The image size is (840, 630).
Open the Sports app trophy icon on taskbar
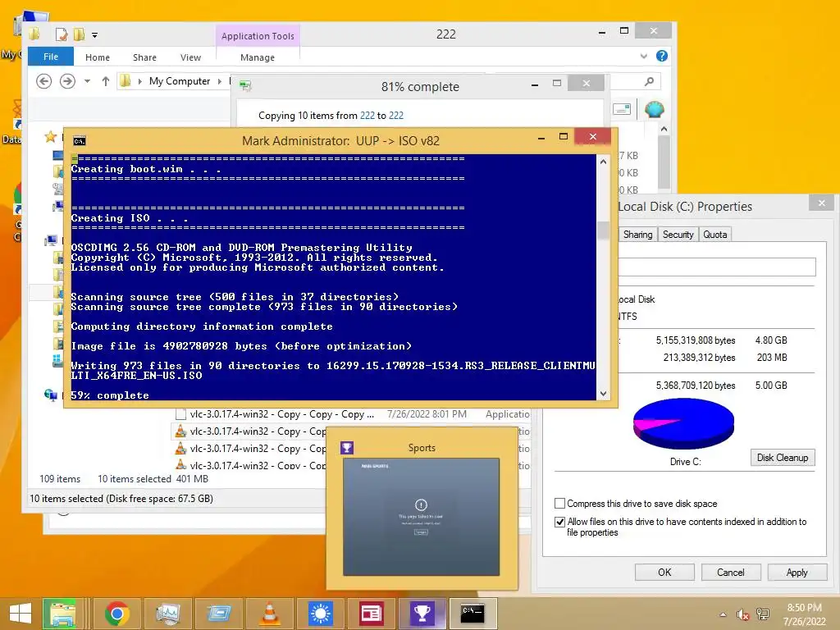pyautogui.click(x=422, y=614)
